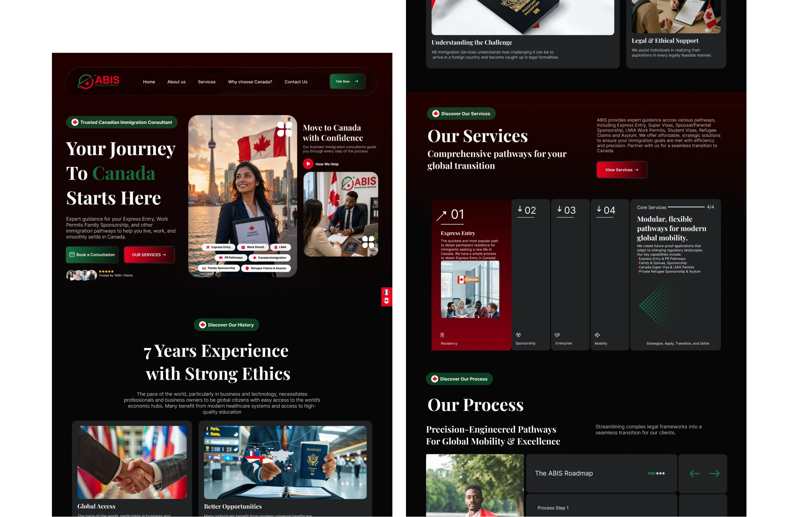The image size is (812, 517).
Task: Go to next roadmap step with right arrow
Action: [715, 474]
